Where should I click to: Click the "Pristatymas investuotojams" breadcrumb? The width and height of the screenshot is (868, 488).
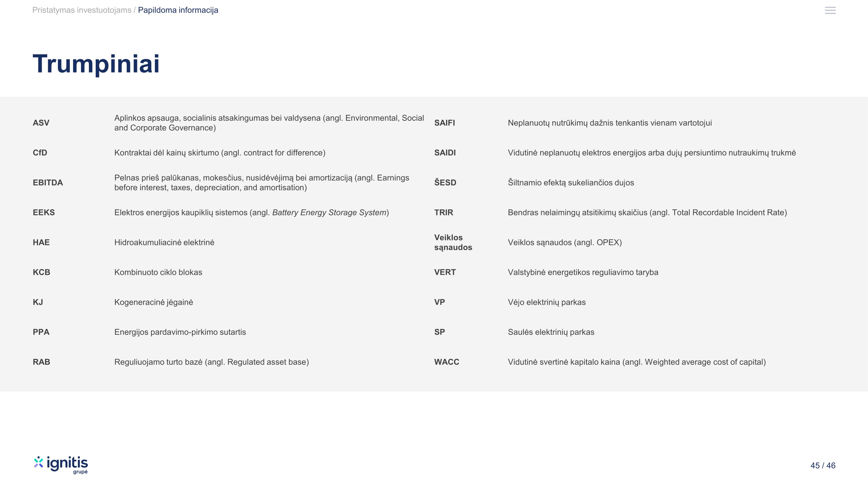(82, 10)
